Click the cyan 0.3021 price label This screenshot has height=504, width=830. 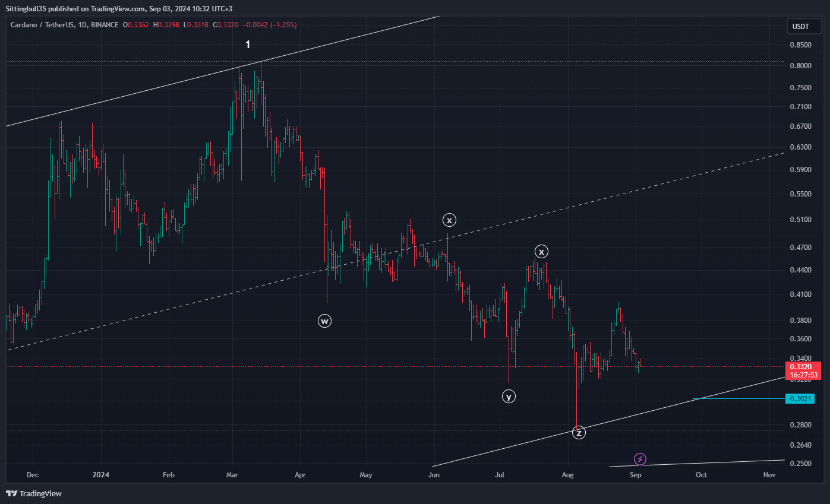[800, 398]
